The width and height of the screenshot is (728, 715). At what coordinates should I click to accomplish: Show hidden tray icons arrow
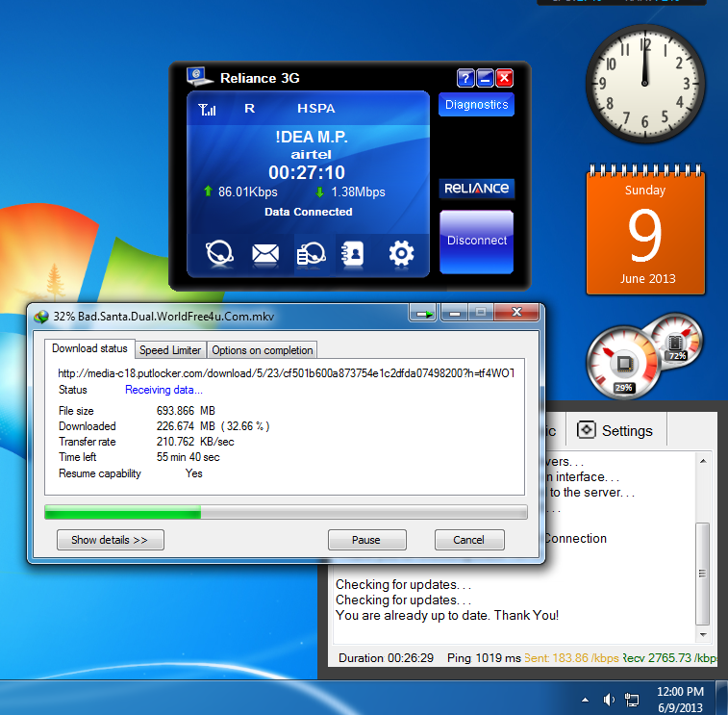tap(585, 700)
